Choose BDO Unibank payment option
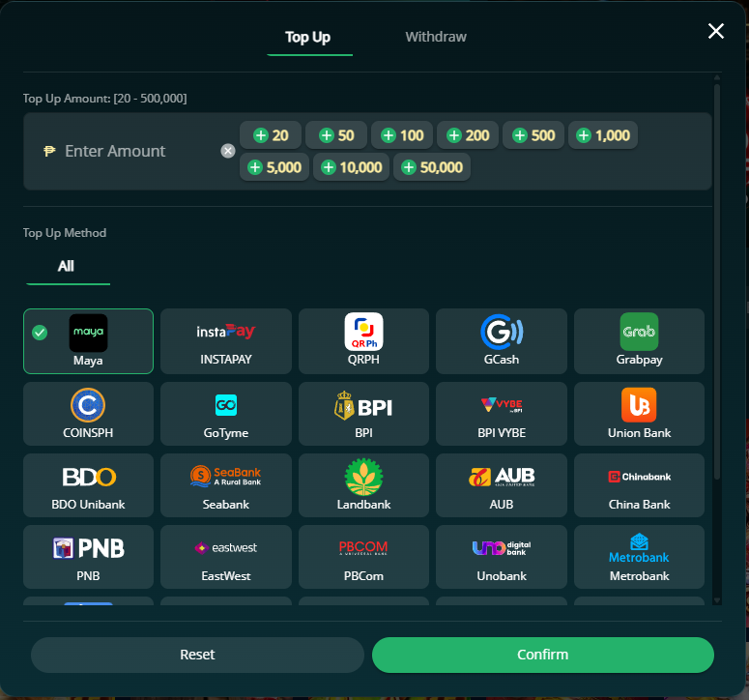 88,485
